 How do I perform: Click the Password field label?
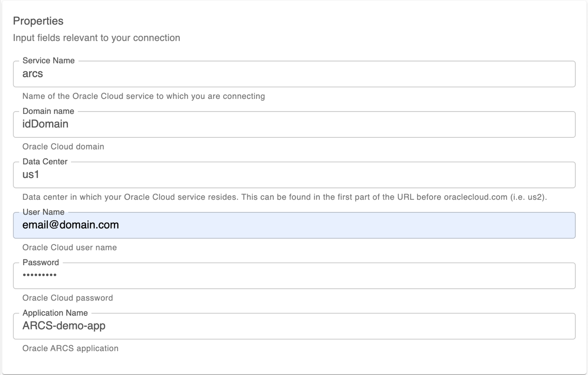coord(41,262)
